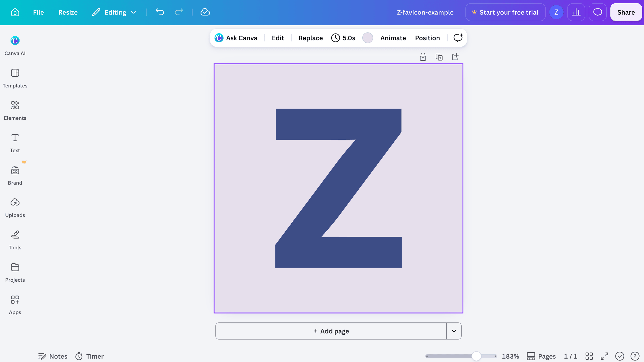The width and height of the screenshot is (644, 362).
Task: Open the comments speech bubble icon
Action: click(597, 12)
